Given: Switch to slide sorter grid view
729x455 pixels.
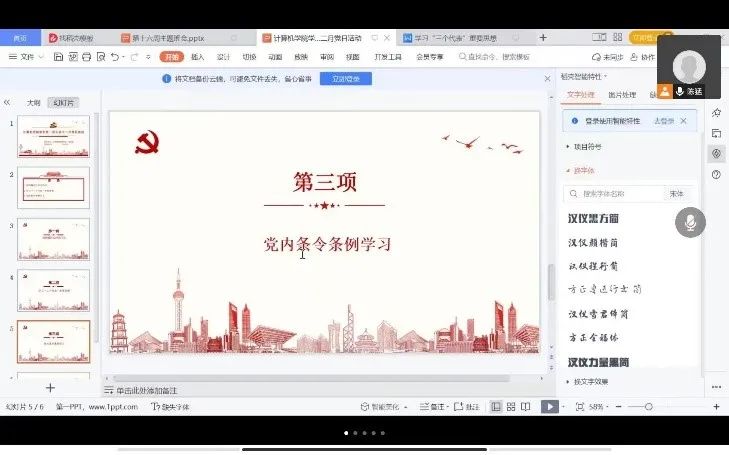Looking at the screenshot, I should click(x=513, y=407).
